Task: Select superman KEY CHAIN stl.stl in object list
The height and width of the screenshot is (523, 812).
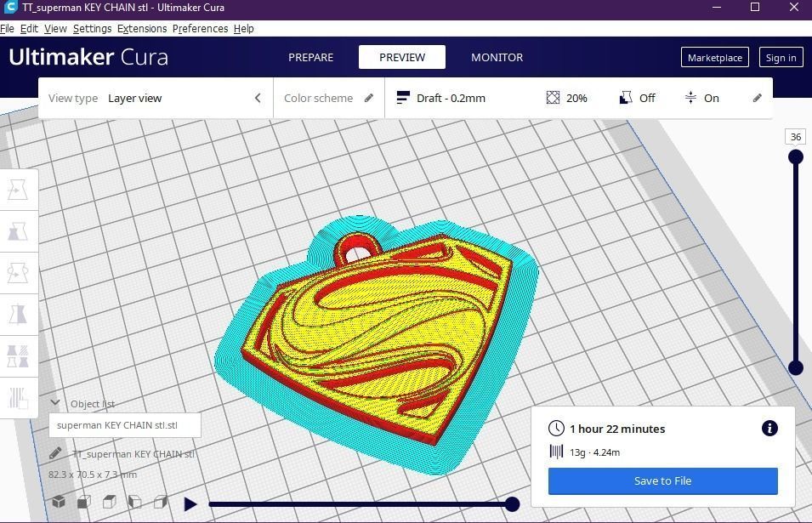Action: click(x=125, y=425)
